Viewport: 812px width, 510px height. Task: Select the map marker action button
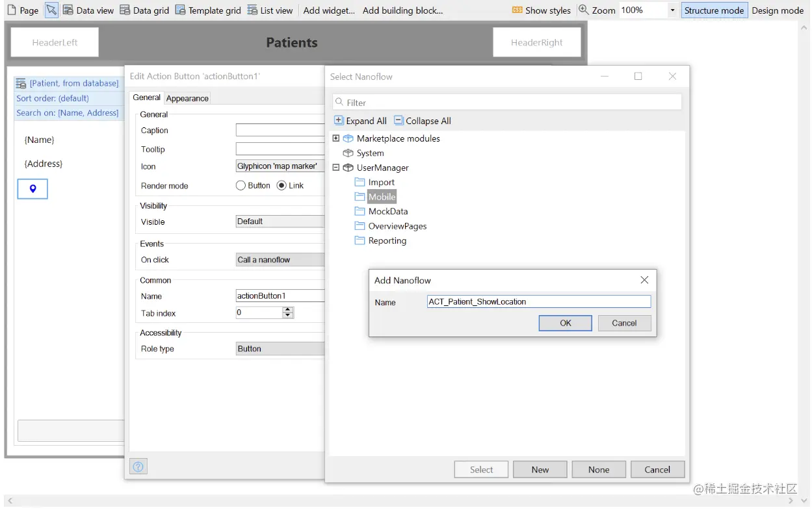(33, 189)
